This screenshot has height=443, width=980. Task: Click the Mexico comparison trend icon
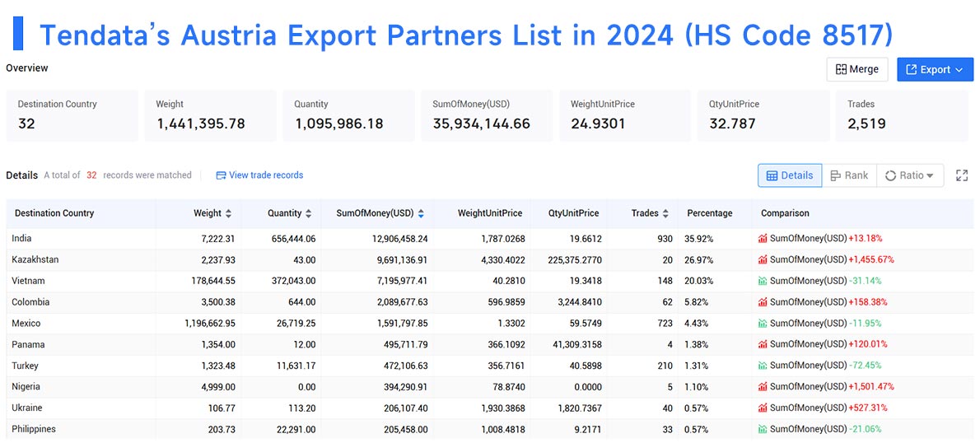click(x=763, y=323)
